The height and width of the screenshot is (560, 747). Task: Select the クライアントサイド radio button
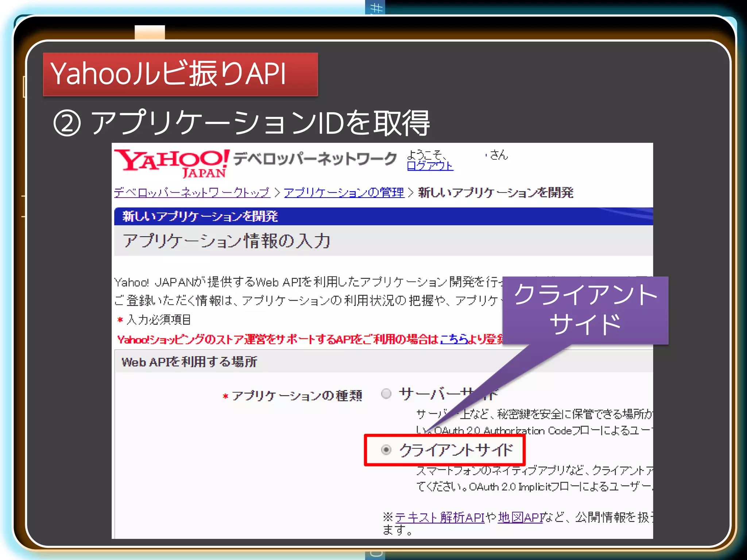pos(386,450)
